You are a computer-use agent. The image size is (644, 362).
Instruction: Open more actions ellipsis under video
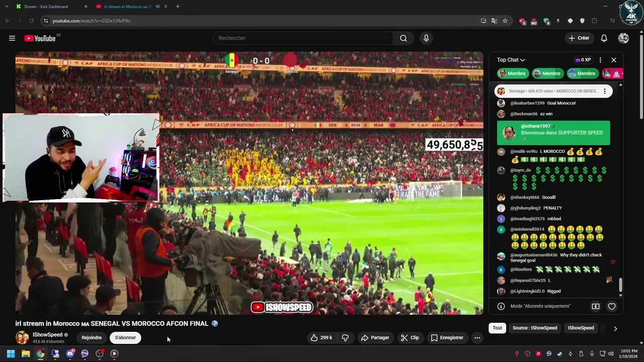477,338
